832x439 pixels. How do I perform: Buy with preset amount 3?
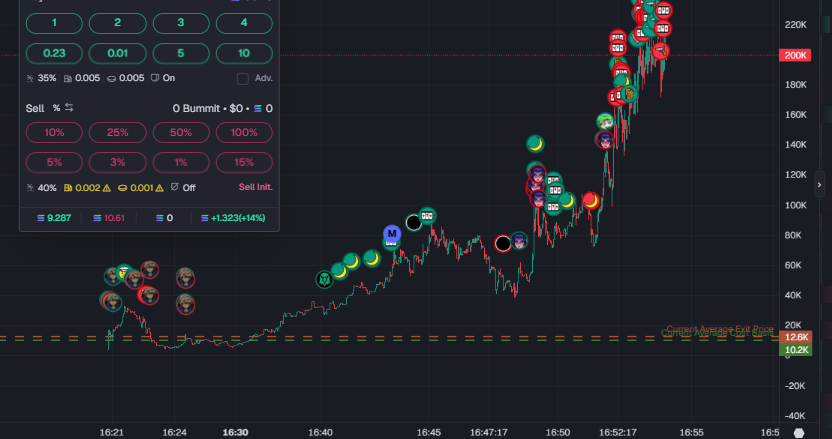point(181,23)
